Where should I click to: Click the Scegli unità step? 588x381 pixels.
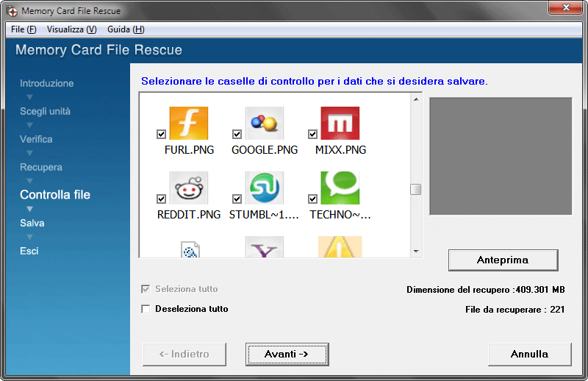[x=45, y=112]
